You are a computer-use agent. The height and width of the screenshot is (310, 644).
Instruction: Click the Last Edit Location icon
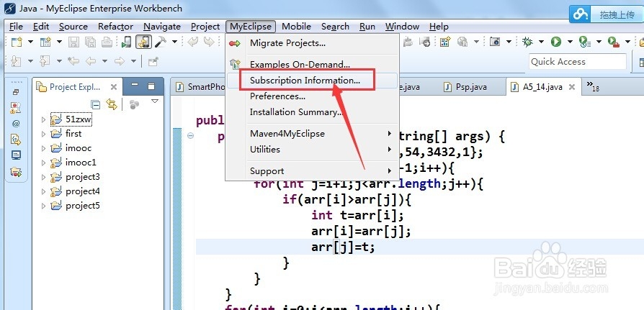click(73, 62)
